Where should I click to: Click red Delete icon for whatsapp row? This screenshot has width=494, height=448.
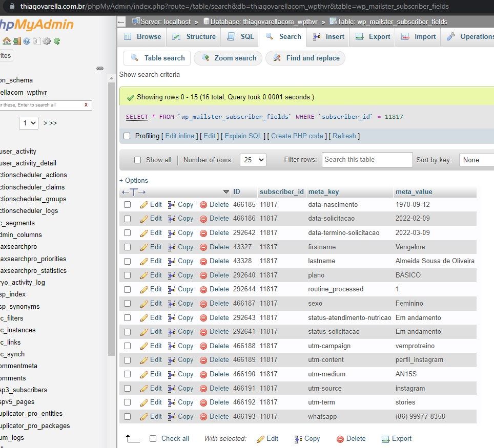point(203,416)
